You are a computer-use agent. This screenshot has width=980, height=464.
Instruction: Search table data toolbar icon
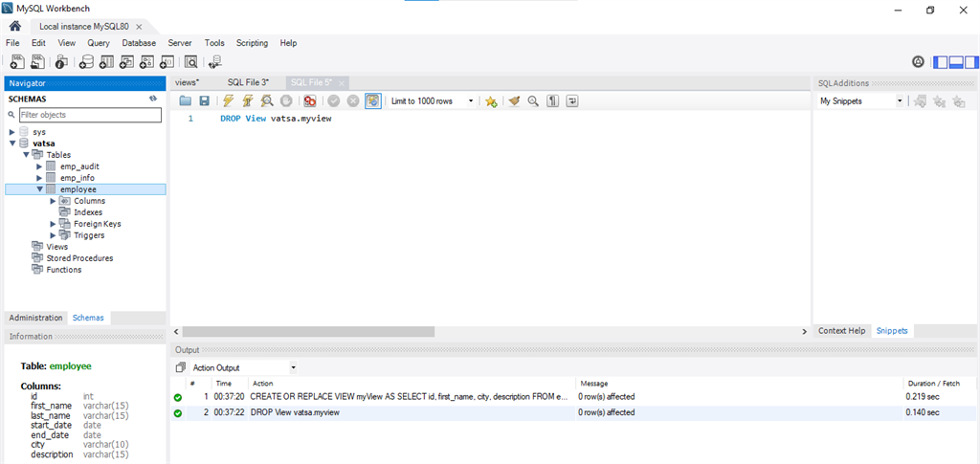click(190, 61)
